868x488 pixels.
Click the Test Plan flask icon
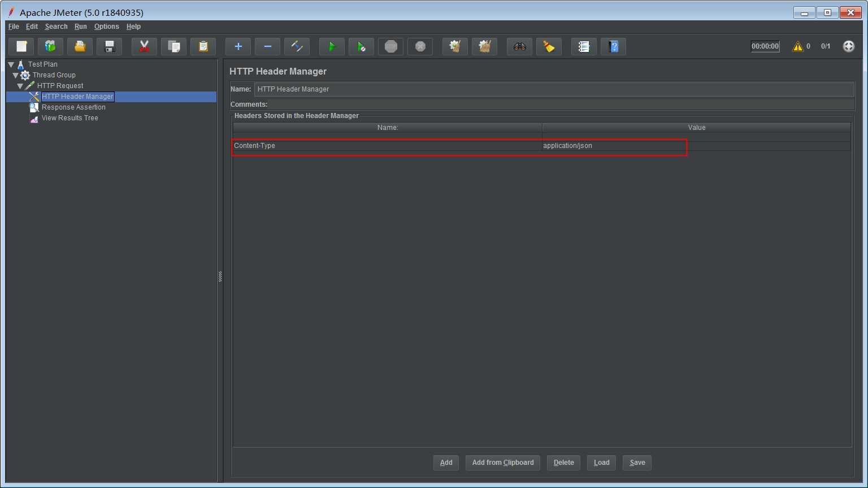[x=21, y=64]
